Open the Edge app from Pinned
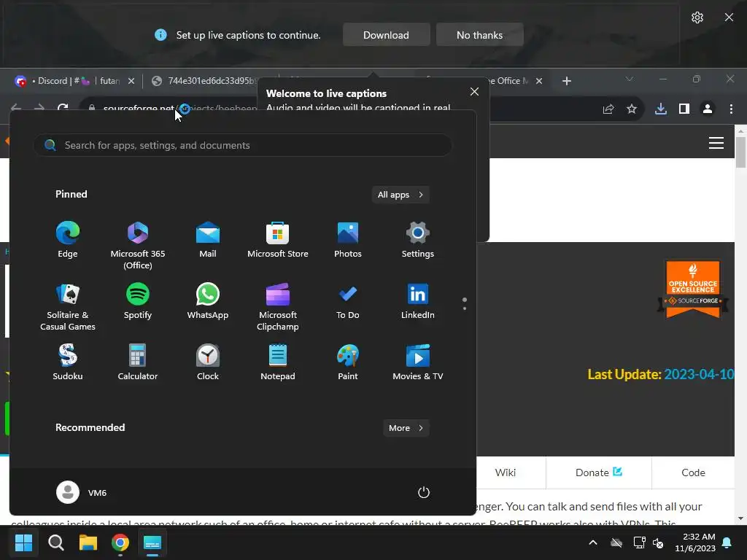This screenshot has width=747, height=560. click(68, 240)
